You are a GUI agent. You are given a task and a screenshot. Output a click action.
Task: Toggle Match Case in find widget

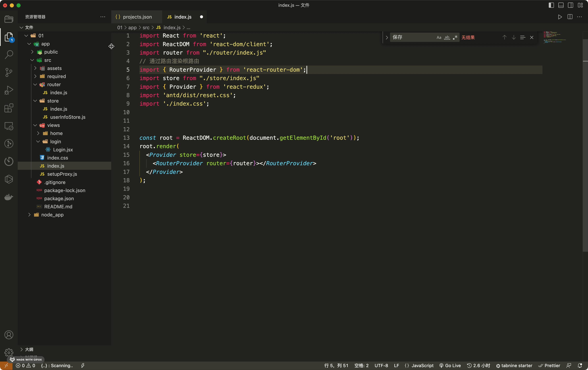pos(439,37)
